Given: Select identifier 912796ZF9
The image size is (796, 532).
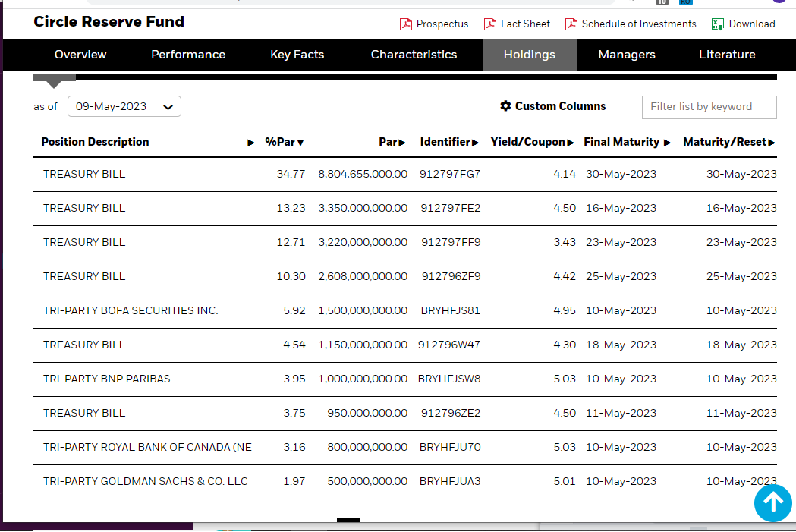Looking at the screenshot, I should click(x=451, y=276).
